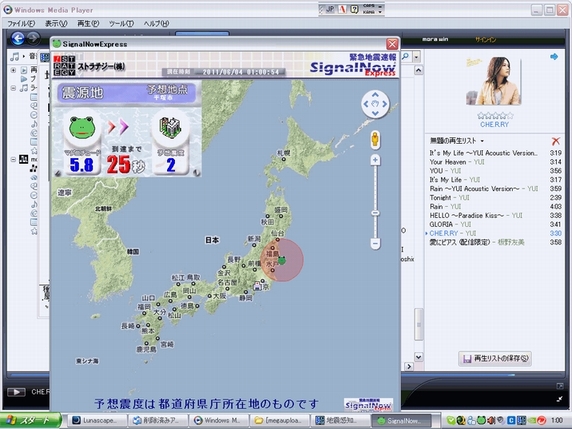Select It's My Life ~YUI Acoustic Version track

click(495, 153)
